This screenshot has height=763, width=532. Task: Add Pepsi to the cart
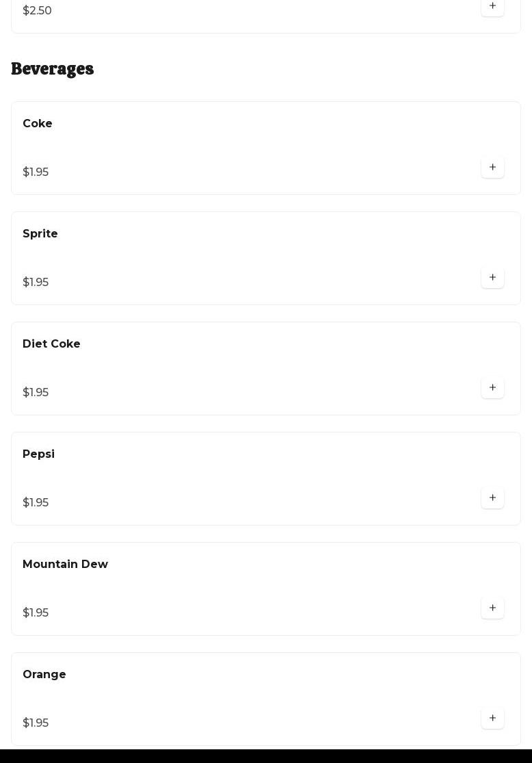point(492,497)
